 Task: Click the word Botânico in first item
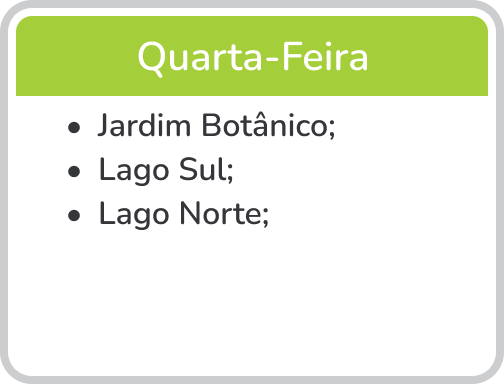pos(265,125)
